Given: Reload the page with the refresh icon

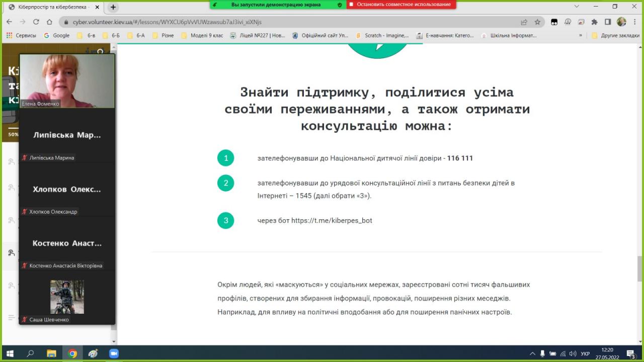Looking at the screenshot, I should pyautogui.click(x=36, y=22).
